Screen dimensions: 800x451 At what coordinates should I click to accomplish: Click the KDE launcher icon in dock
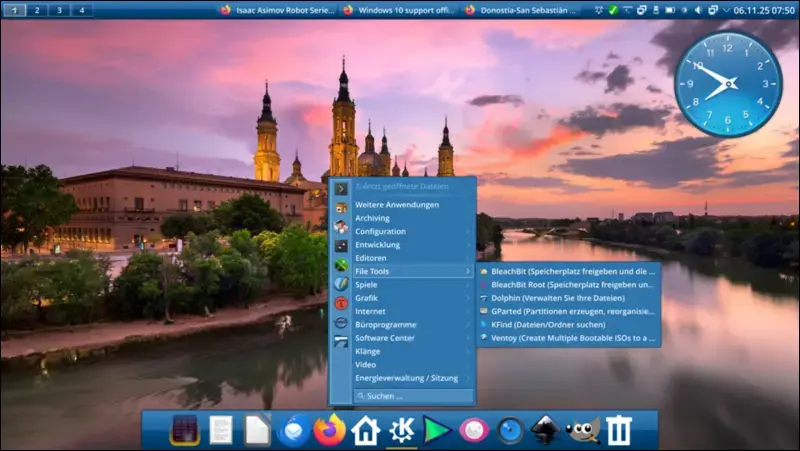pyautogui.click(x=401, y=430)
